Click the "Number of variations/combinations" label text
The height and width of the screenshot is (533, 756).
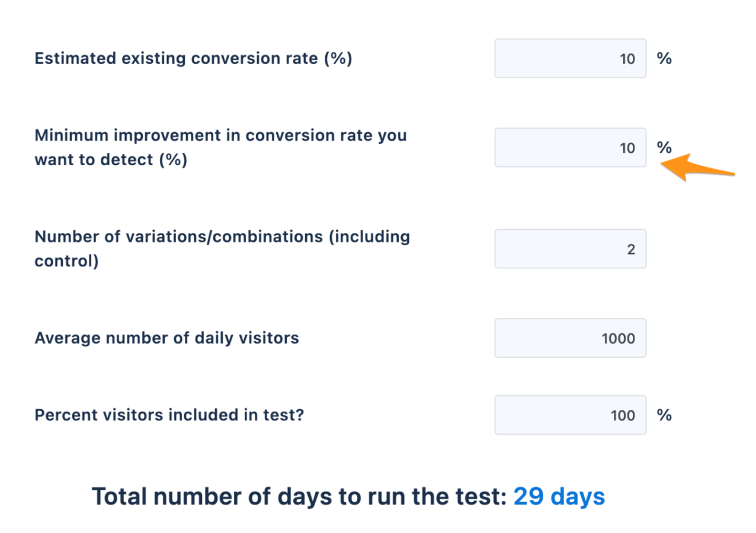coord(222,237)
